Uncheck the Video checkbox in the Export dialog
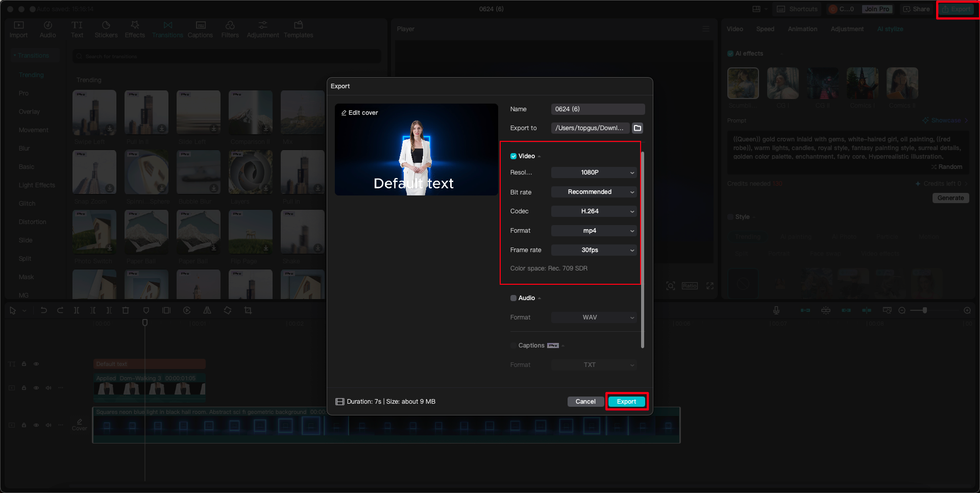The image size is (980, 493). pyautogui.click(x=513, y=156)
